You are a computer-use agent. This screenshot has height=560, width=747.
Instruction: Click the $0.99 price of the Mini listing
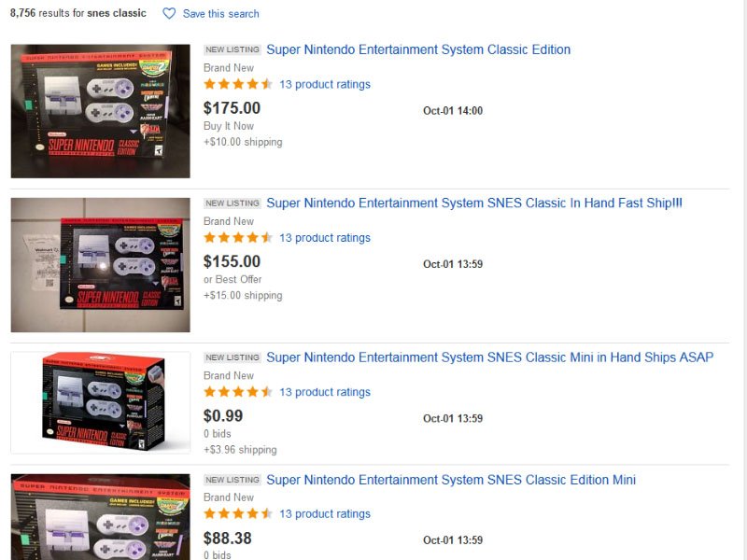coord(223,416)
